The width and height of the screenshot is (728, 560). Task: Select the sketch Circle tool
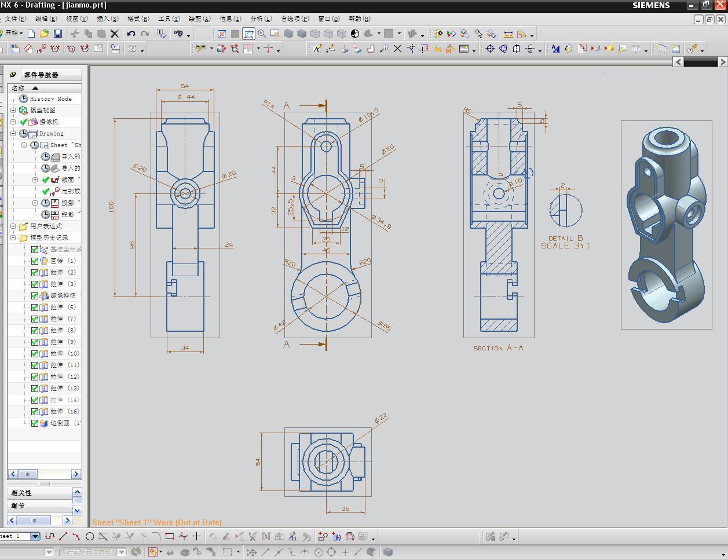tap(90, 536)
